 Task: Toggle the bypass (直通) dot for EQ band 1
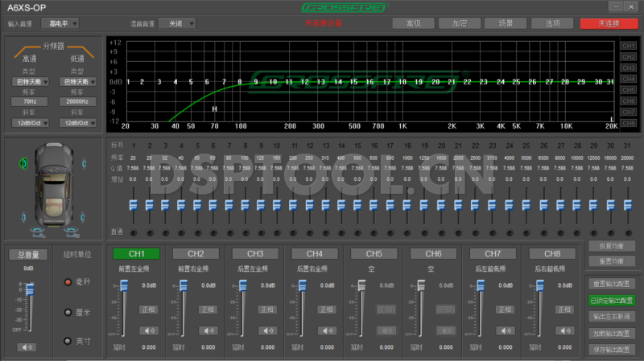pyautogui.click(x=133, y=232)
